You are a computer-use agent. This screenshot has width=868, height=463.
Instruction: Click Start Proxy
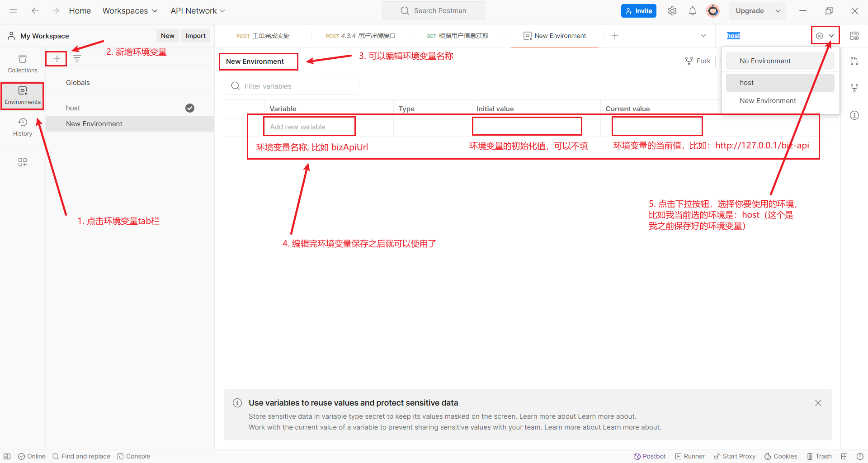click(x=735, y=456)
